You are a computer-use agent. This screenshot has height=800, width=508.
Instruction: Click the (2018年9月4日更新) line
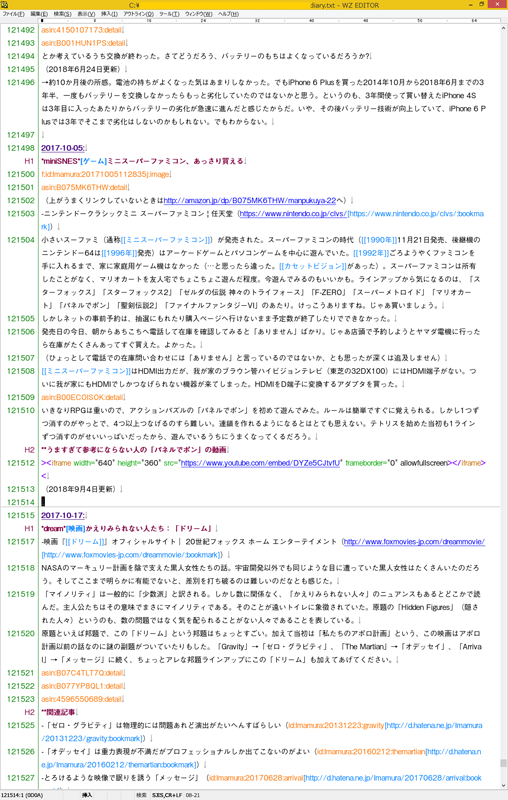[x=82, y=489]
